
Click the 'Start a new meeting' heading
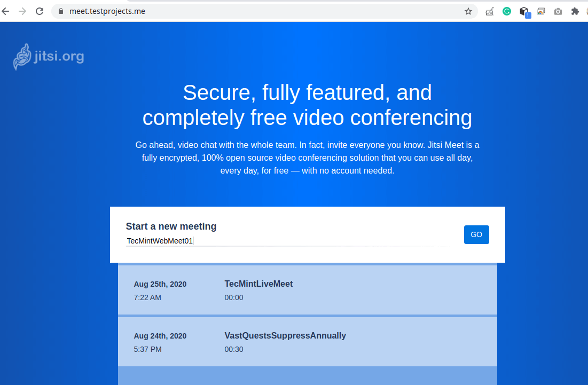171,226
